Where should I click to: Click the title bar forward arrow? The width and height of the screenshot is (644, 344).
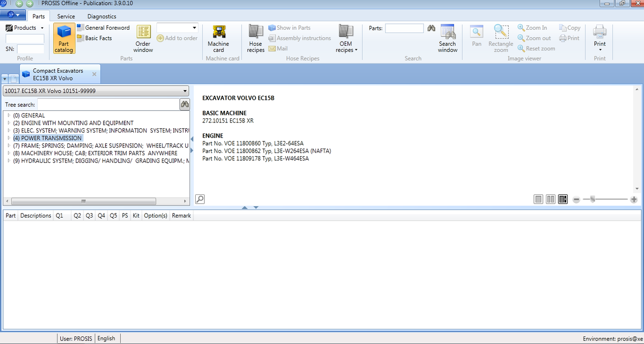pos(30,4)
